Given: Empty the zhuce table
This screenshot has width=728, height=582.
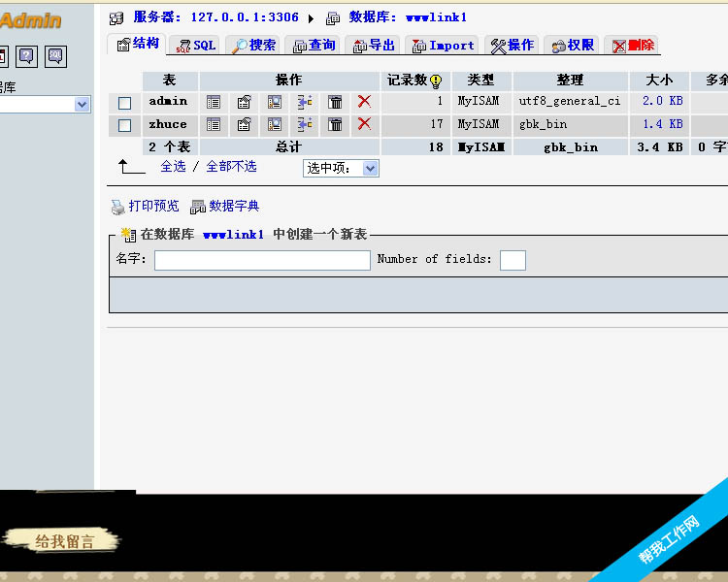Looking at the screenshot, I should [x=335, y=124].
